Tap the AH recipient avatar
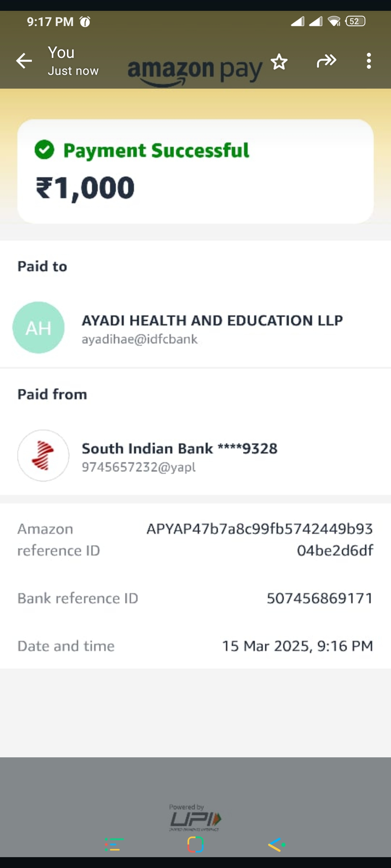This screenshot has width=391, height=868. (38, 328)
